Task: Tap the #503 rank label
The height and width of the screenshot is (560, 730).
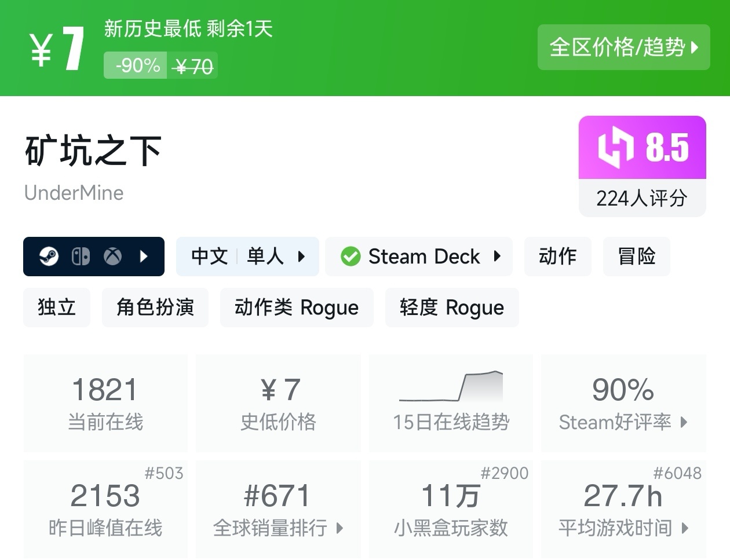Action: (164, 473)
